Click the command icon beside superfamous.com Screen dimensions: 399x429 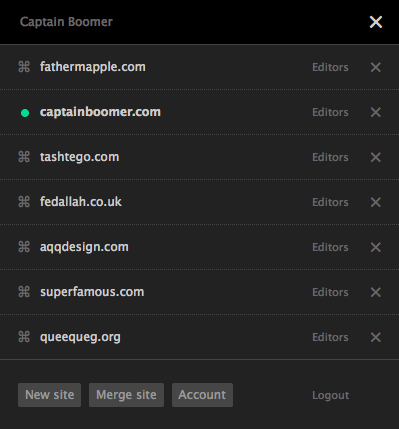click(24, 292)
